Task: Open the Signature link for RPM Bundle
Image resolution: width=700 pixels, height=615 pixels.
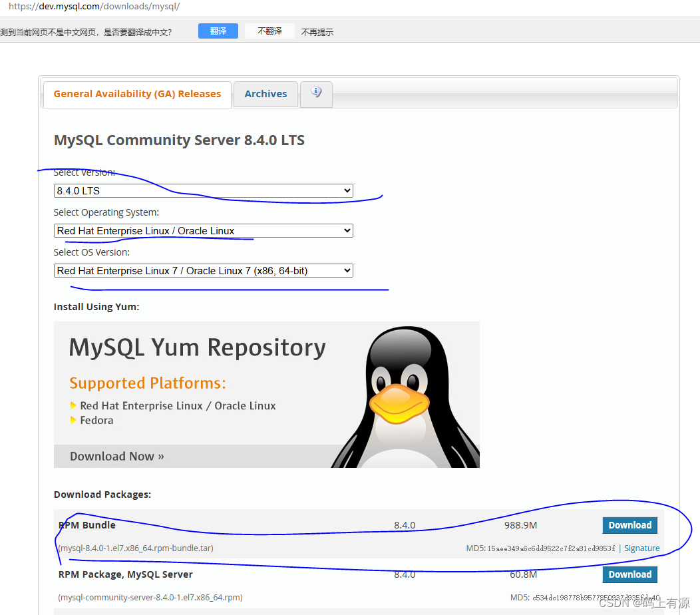Action: pyautogui.click(x=641, y=548)
